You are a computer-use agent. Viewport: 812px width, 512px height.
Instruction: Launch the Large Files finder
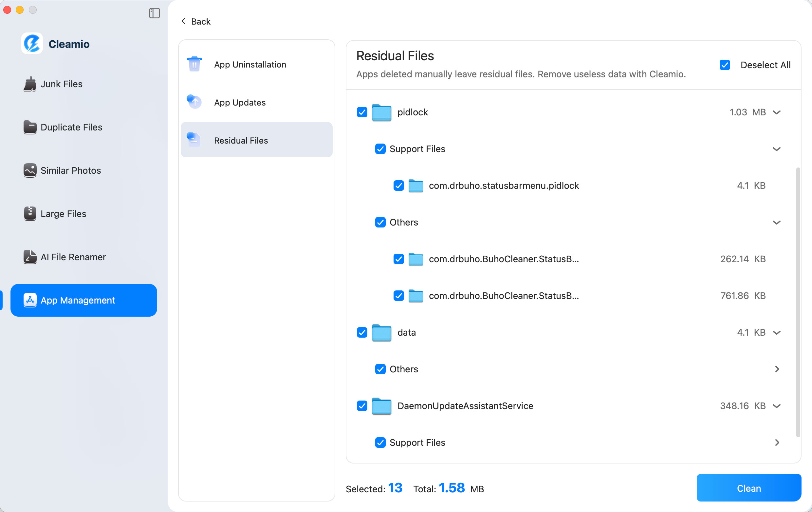[63, 213]
